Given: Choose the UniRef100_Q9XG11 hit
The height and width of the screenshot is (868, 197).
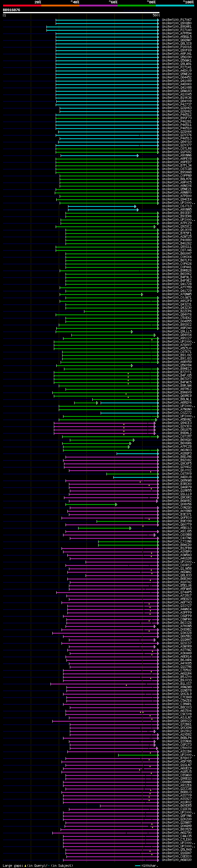Looking at the screenshot, I should 177,247.
